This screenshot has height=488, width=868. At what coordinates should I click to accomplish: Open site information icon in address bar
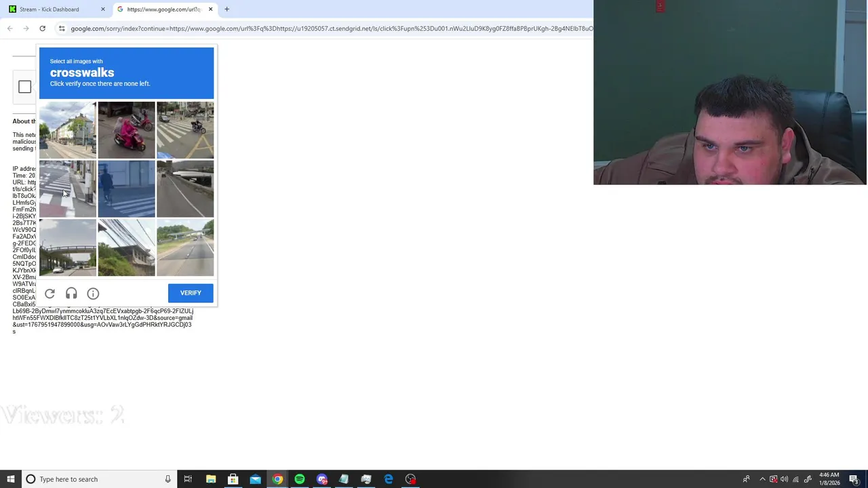(x=62, y=28)
